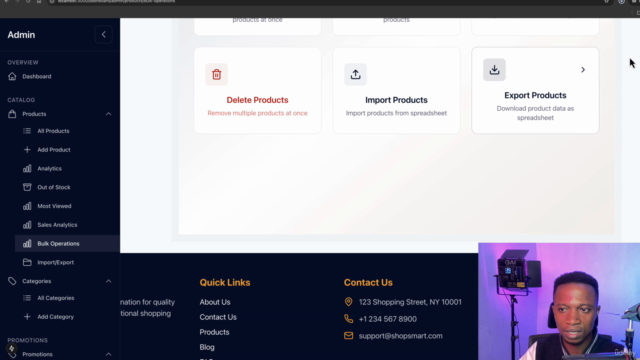Open All Categories page
Image resolution: width=640 pixels, height=360 pixels.
56,298
